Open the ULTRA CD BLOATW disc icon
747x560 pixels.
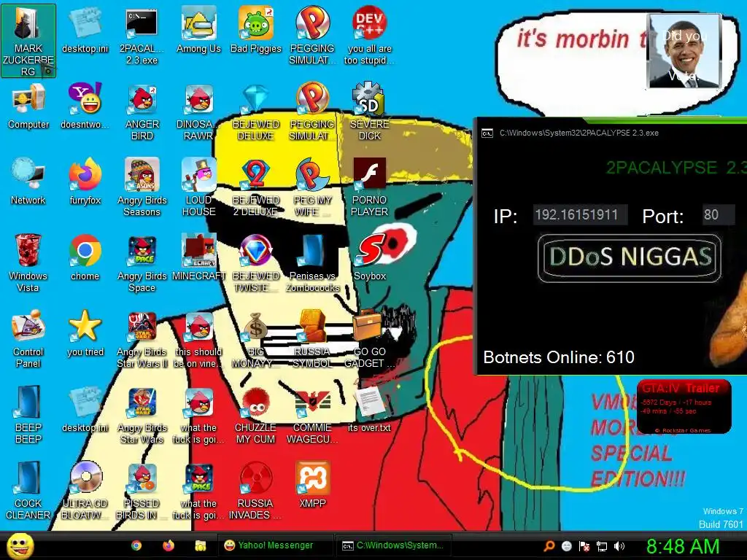coord(85,491)
